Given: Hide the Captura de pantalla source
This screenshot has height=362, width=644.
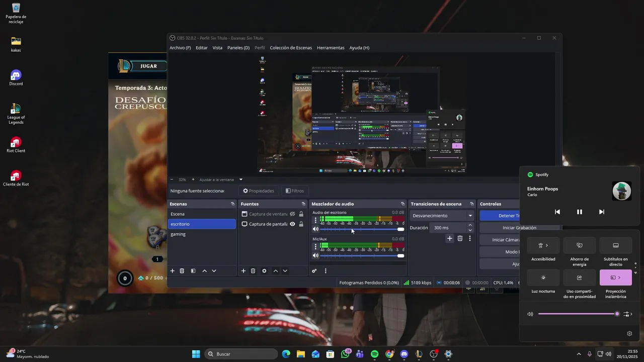Looking at the screenshot, I should (292, 224).
